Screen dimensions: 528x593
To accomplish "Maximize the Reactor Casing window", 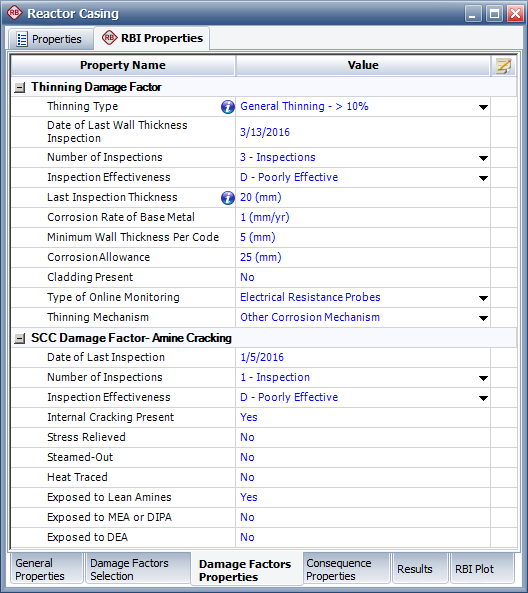I will coord(494,14).
